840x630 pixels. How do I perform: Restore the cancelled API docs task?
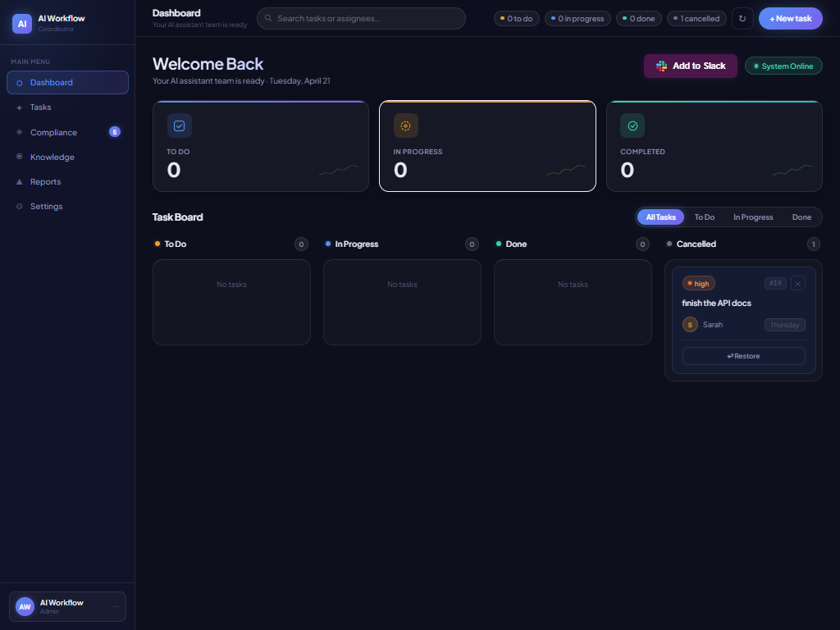pos(743,355)
